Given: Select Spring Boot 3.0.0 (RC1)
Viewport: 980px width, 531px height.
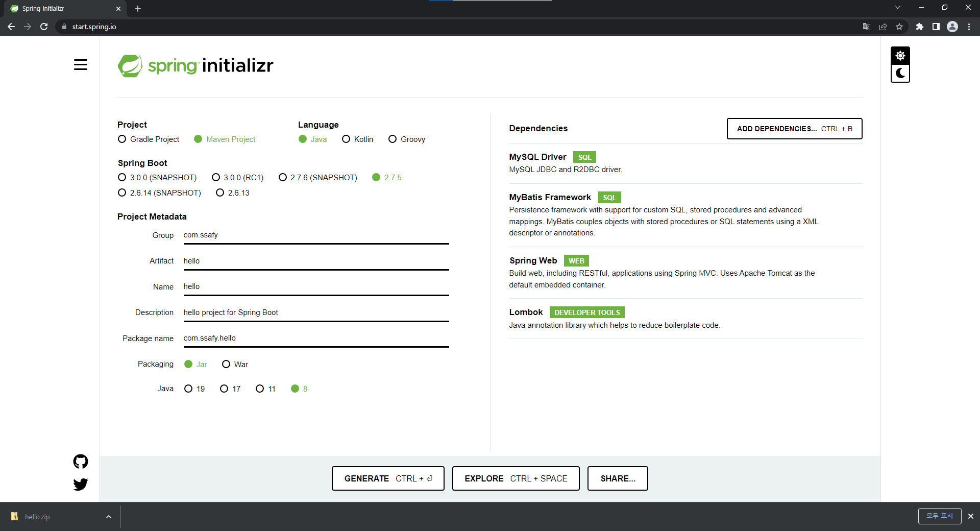Looking at the screenshot, I should (x=237, y=178).
